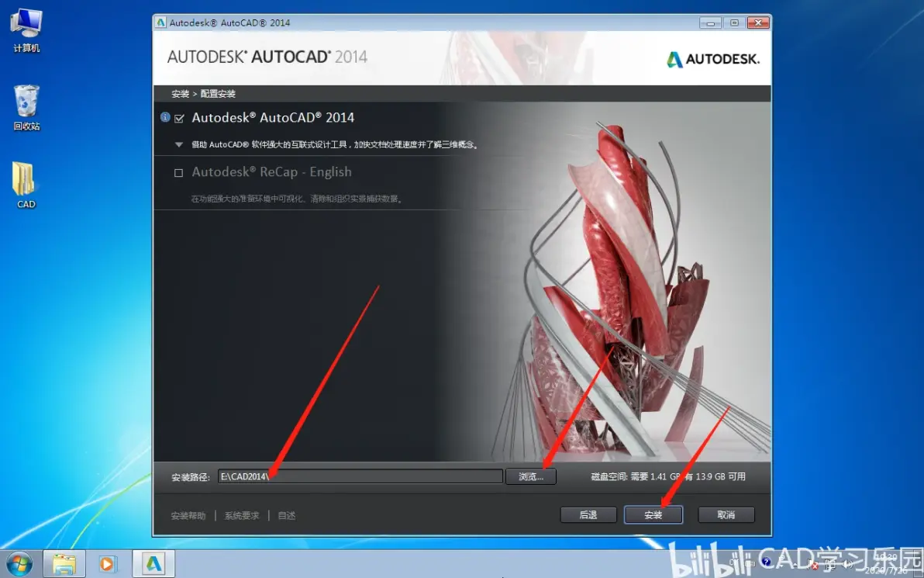The height and width of the screenshot is (578, 924).
Task: Click the 安装路径 install path field
Action: 360,476
